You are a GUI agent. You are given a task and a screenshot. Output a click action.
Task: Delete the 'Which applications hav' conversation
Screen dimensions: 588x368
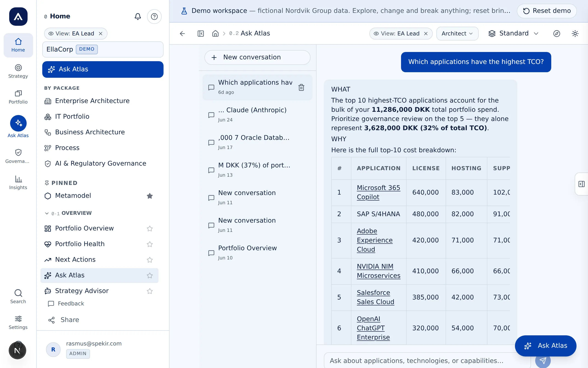[x=301, y=87]
